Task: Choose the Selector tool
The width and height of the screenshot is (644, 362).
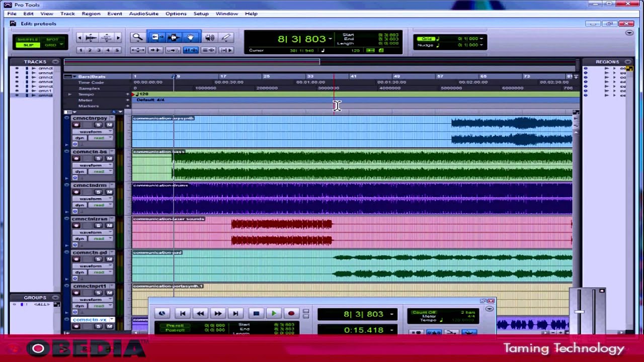Action: pos(173,37)
